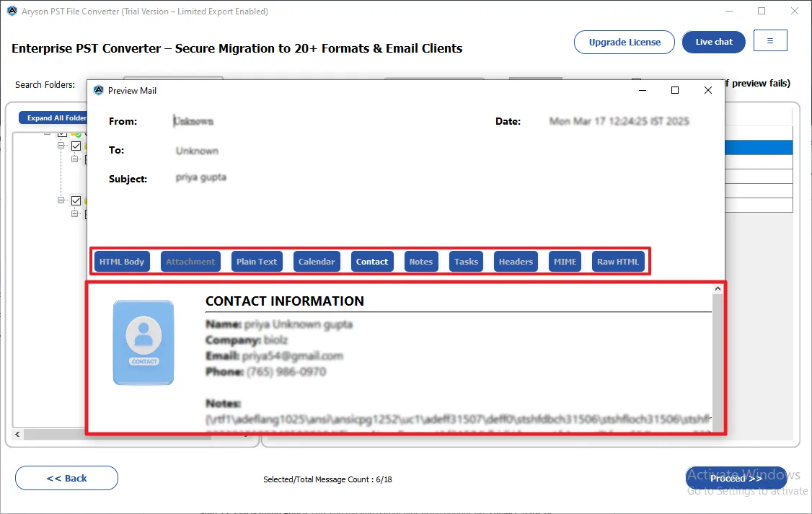Show the Plain Text view
The width and height of the screenshot is (812, 514).
(257, 262)
